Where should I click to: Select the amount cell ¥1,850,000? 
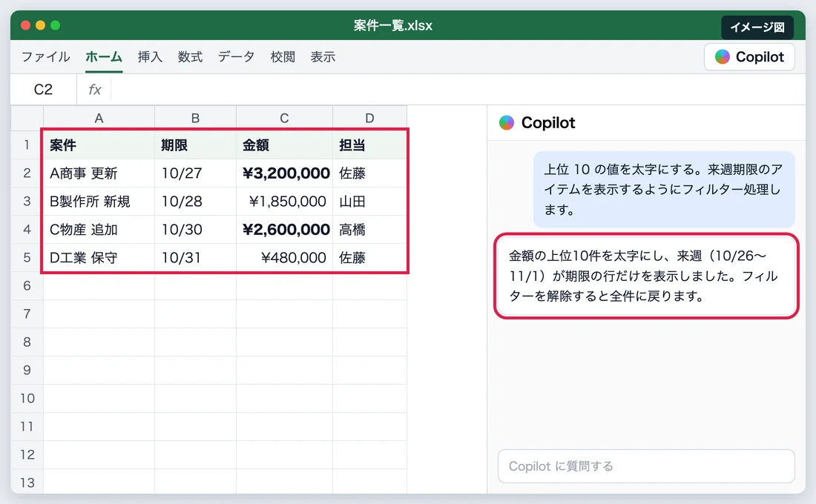[284, 201]
